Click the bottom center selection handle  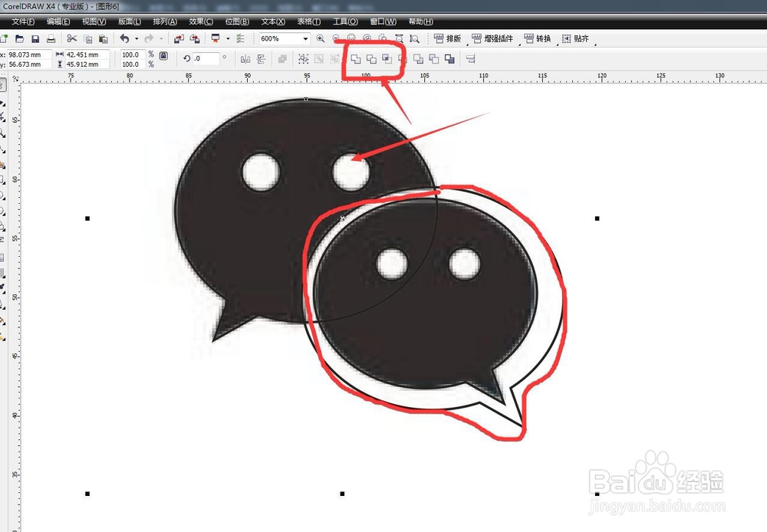pyautogui.click(x=342, y=494)
